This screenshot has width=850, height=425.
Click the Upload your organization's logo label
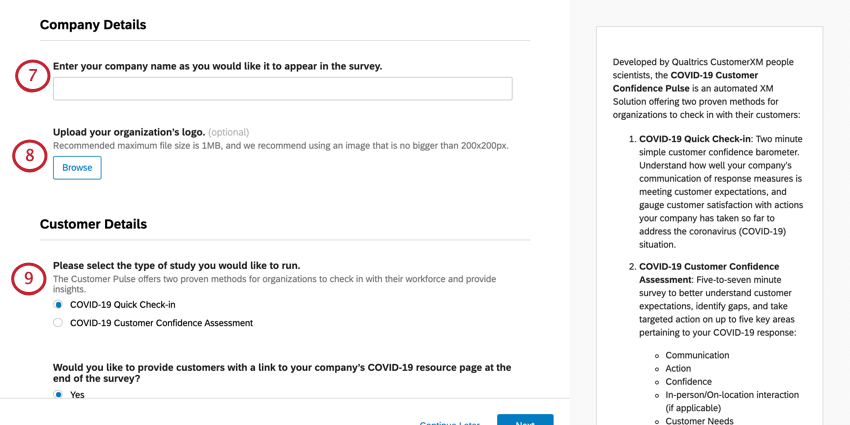pyautogui.click(x=129, y=132)
